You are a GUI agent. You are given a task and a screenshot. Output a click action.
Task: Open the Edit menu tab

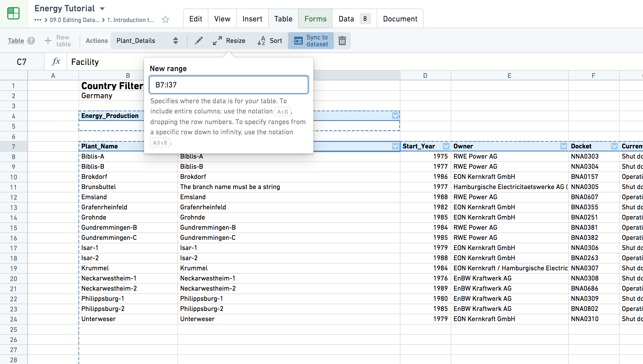(x=196, y=19)
